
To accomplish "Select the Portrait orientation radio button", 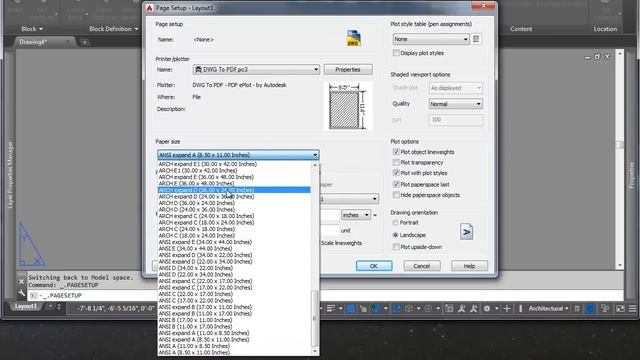I will click(x=395, y=223).
